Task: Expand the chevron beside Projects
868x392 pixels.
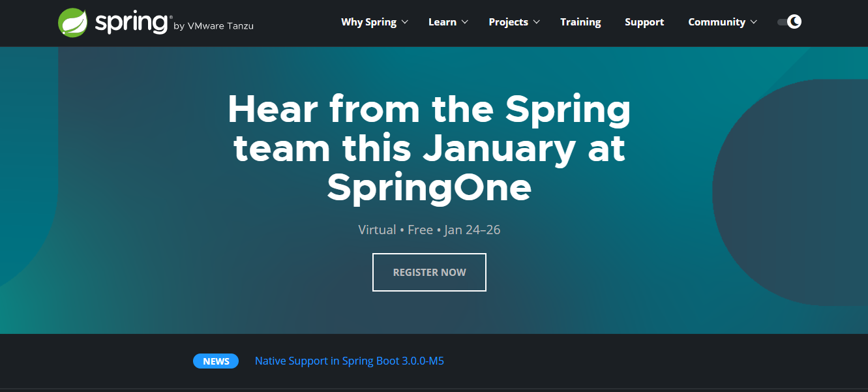Action: tap(537, 22)
